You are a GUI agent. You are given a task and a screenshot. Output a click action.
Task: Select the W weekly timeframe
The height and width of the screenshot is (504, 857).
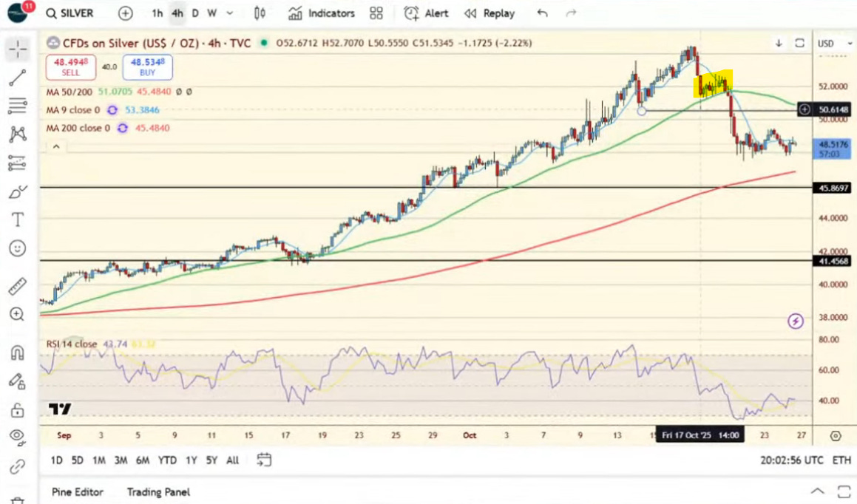(212, 13)
